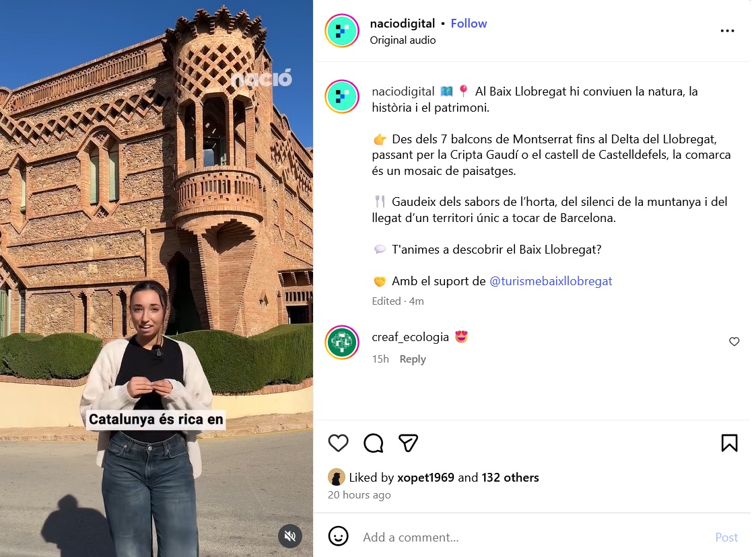This screenshot has width=756, height=557.
Task: Open the three-dots more options menu
Action: point(727,31)
